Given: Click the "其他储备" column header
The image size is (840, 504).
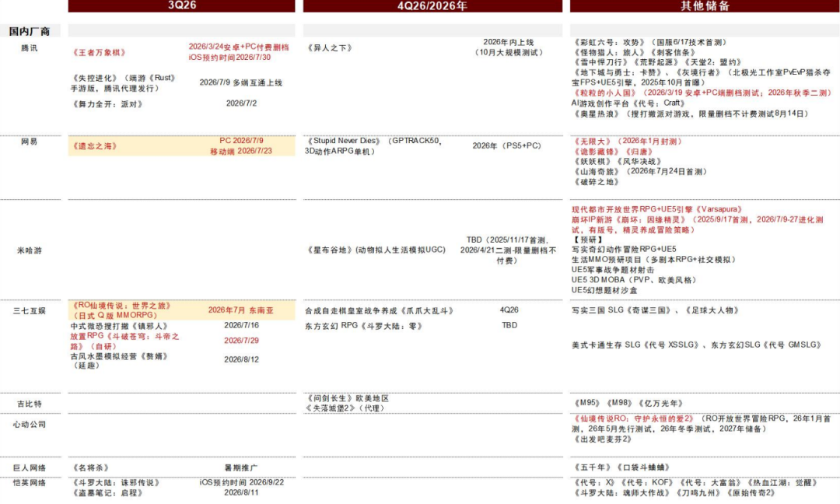Looking at the screenshot, I should 705,5.
